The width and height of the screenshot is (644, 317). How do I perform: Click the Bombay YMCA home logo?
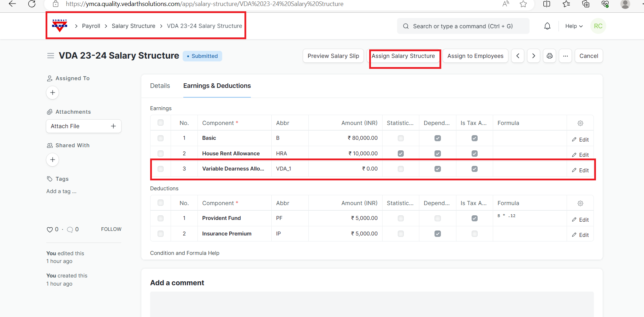click(59, 26)
